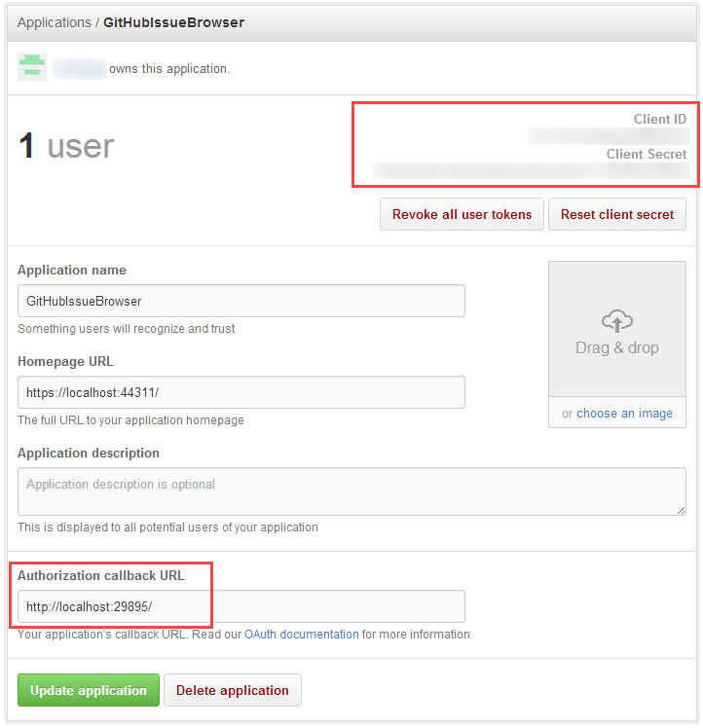Open the OAuth documentation link
This screenshot has height=728, width=703.
(x=302, y=635)
